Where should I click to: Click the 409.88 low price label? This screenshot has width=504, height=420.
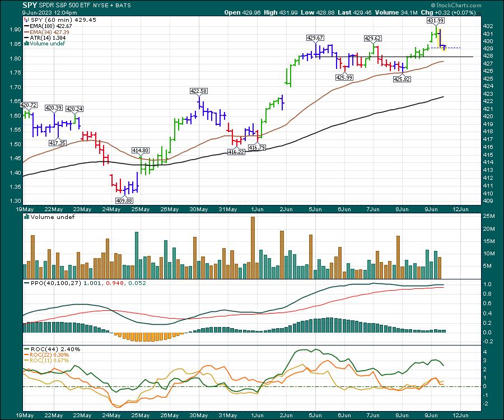(x=124, y=200)
